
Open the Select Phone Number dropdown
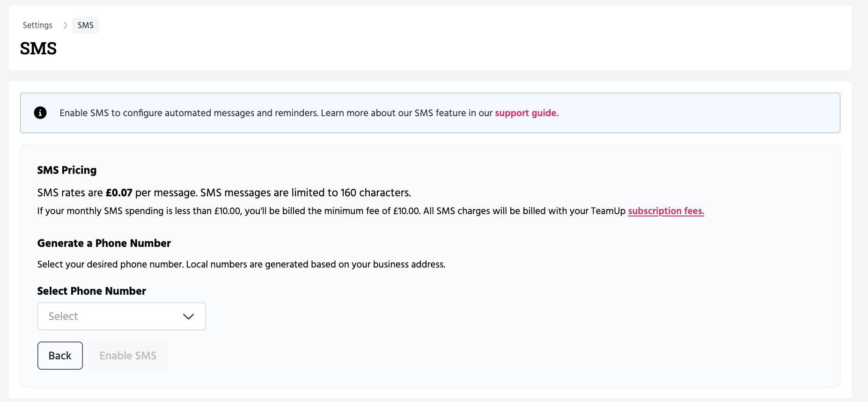tap(121, 316)
